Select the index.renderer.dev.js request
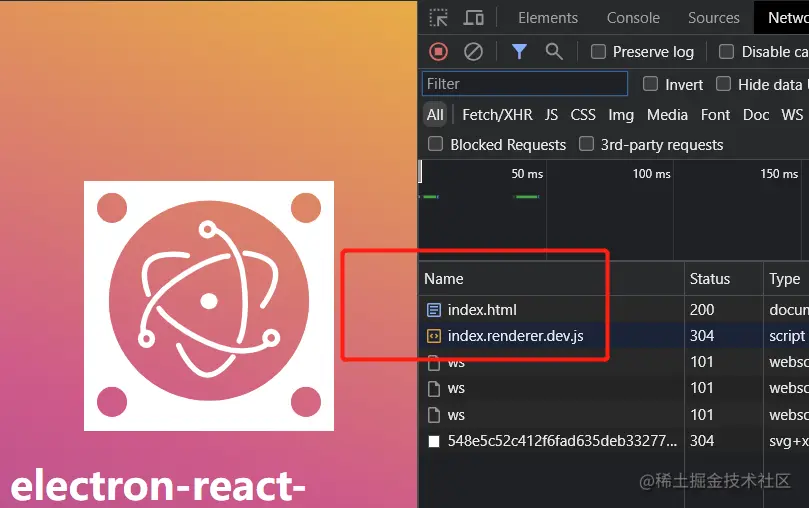Screen dimensions: 809x508 tap(613, 336)
